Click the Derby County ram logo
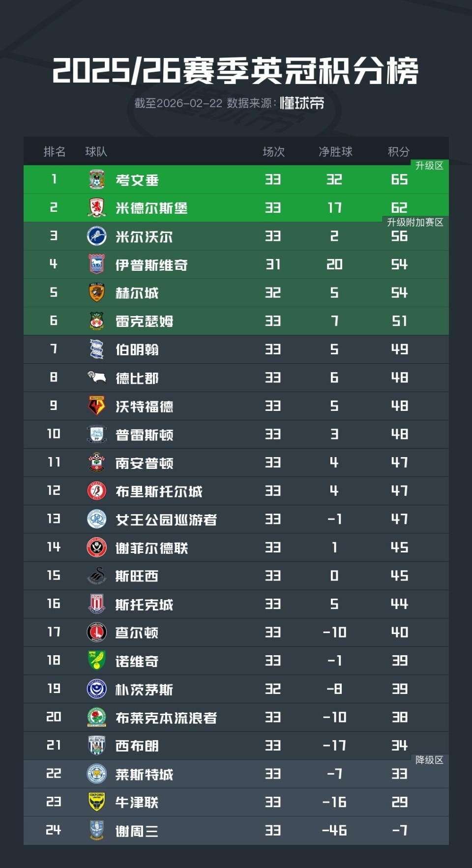472x868 pixels. 97,377
